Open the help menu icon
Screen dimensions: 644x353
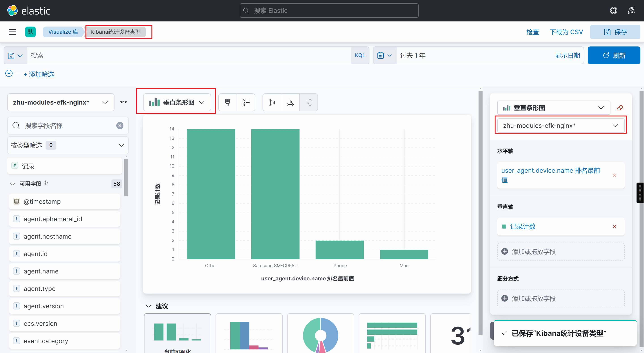tap(614, 11)
